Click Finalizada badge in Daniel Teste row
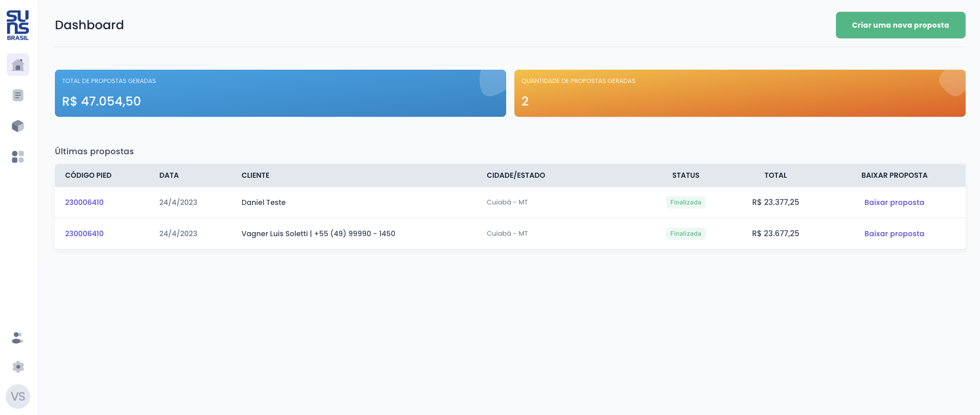The image size is (980, 415). (x=686, y=202)
